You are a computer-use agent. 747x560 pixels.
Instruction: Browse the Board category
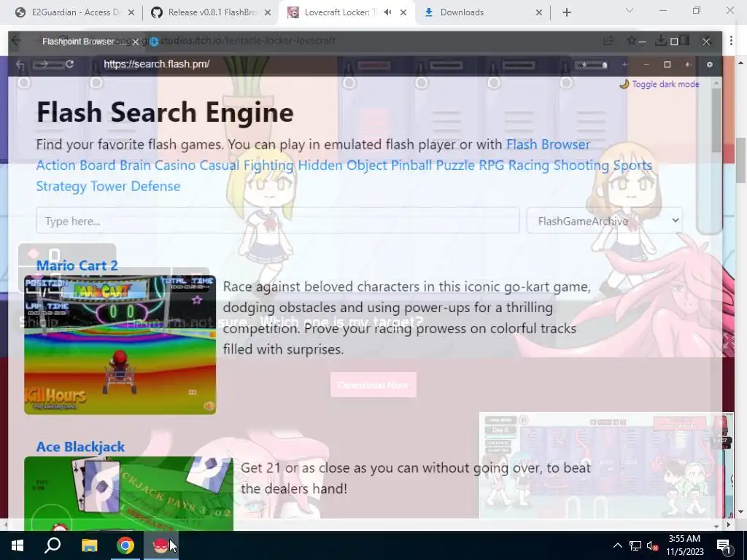coord(97,166)
